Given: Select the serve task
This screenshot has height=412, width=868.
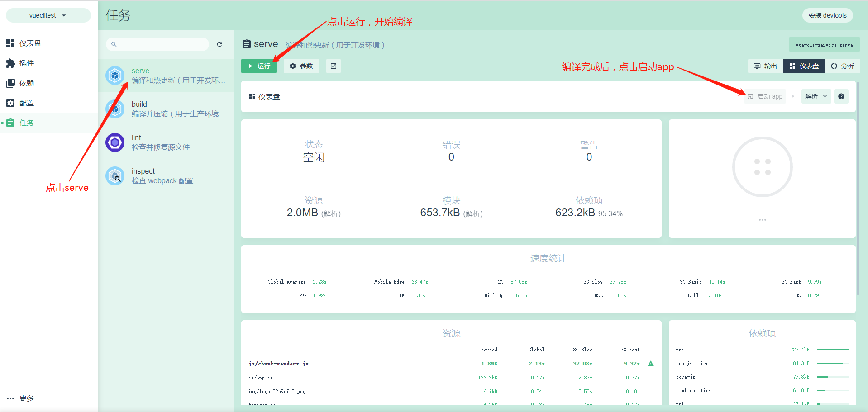Looking at the screenshot, I should click(166, 76).
